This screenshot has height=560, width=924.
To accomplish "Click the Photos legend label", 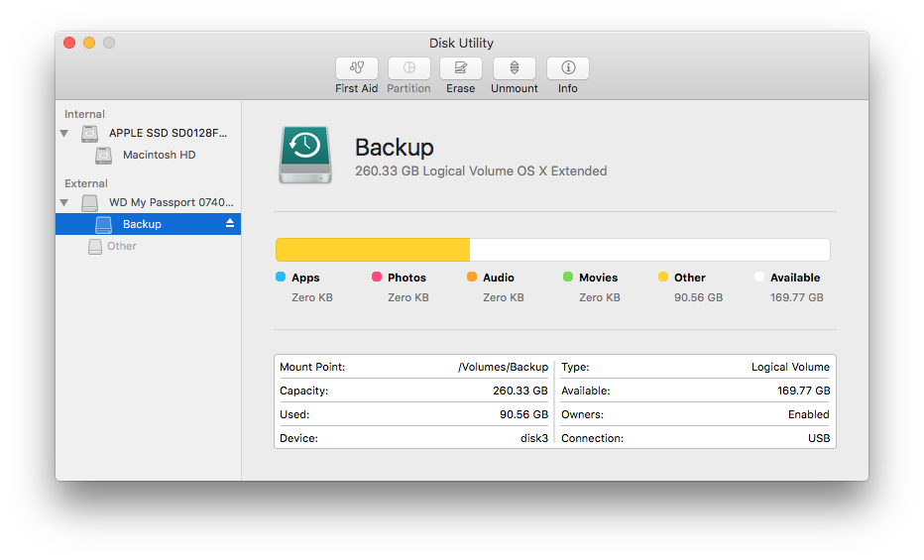I will pyautogui.click(x=406, y=278).
